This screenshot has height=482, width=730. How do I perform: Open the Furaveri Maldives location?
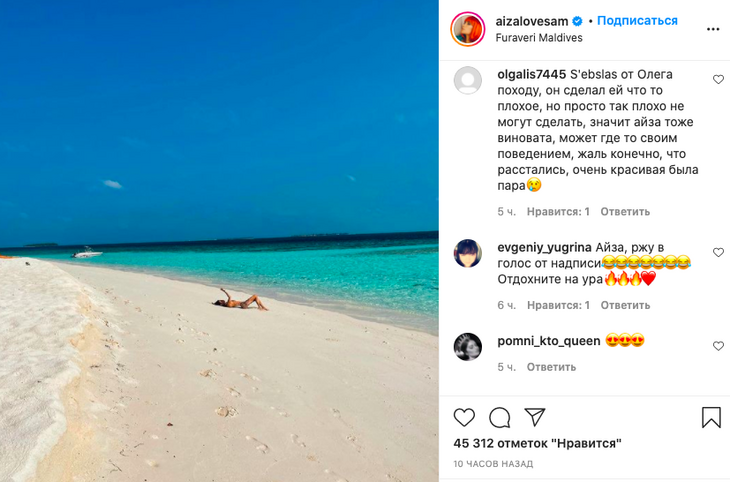pos(539,38)
